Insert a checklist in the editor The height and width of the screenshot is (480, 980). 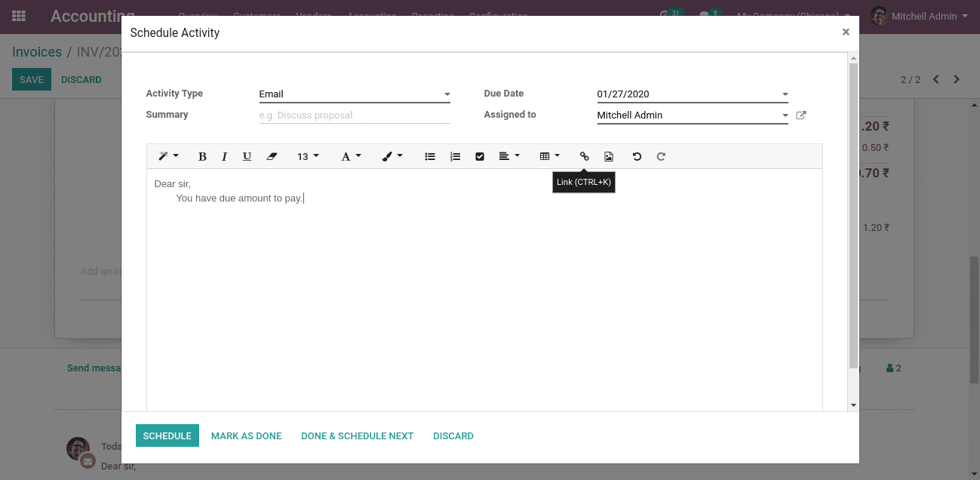pyautogui.click(x=480, y=156)
